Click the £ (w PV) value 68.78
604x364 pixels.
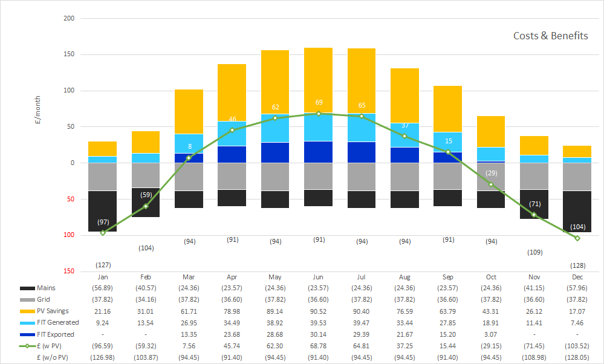tap(318, 346)
